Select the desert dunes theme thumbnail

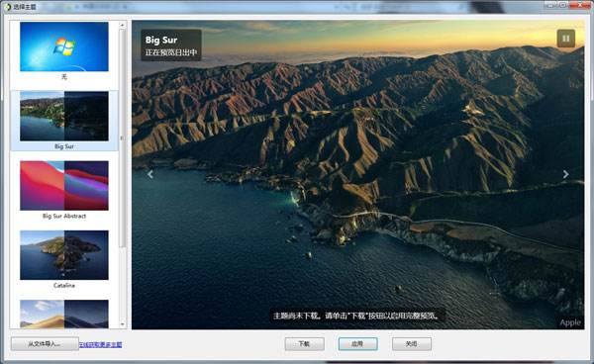64,314
